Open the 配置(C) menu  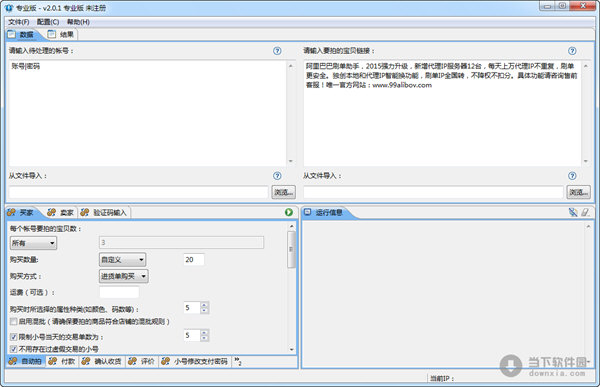[48, 22]
